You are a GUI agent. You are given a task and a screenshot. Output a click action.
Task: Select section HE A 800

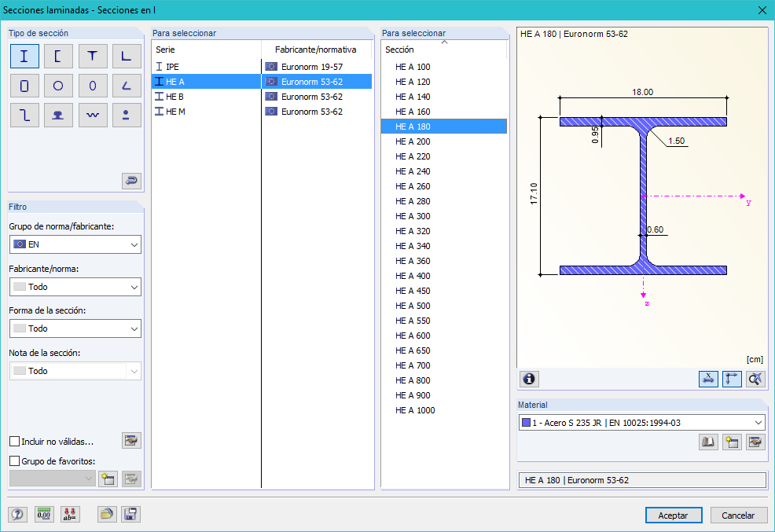coord(444,380)
